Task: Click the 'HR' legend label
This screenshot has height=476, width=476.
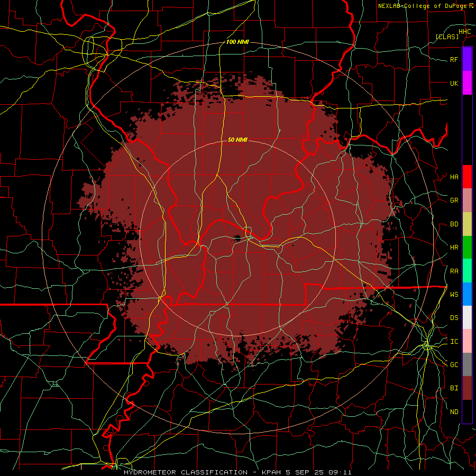Action: click(454, 248)
